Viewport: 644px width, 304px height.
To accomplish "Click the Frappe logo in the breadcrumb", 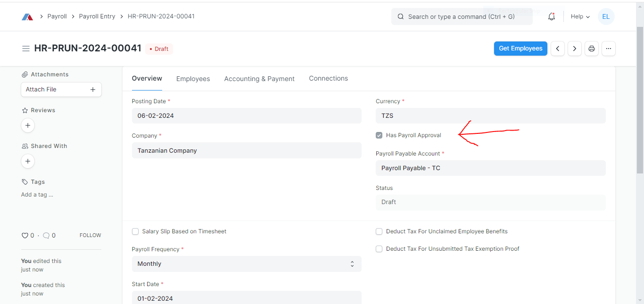I will click(x=27, y=16).
